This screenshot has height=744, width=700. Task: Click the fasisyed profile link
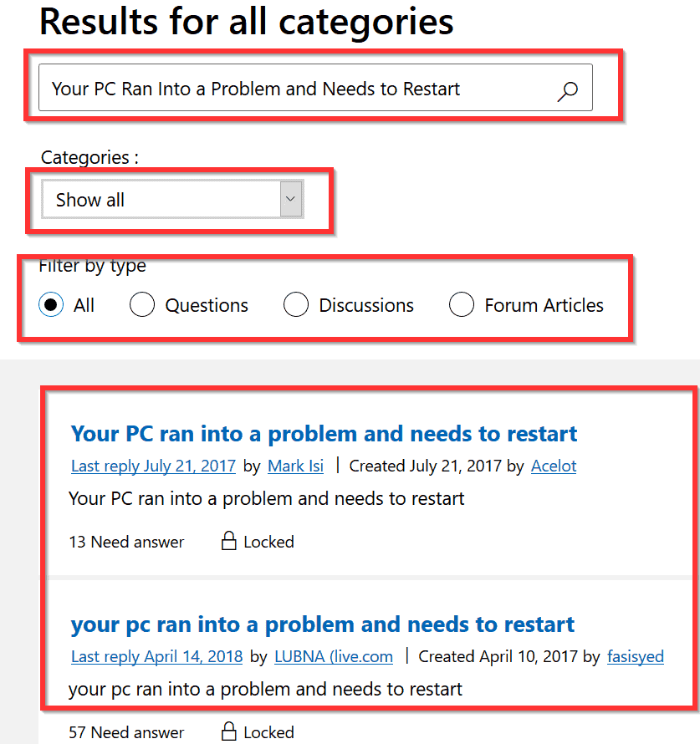point(635,656)
